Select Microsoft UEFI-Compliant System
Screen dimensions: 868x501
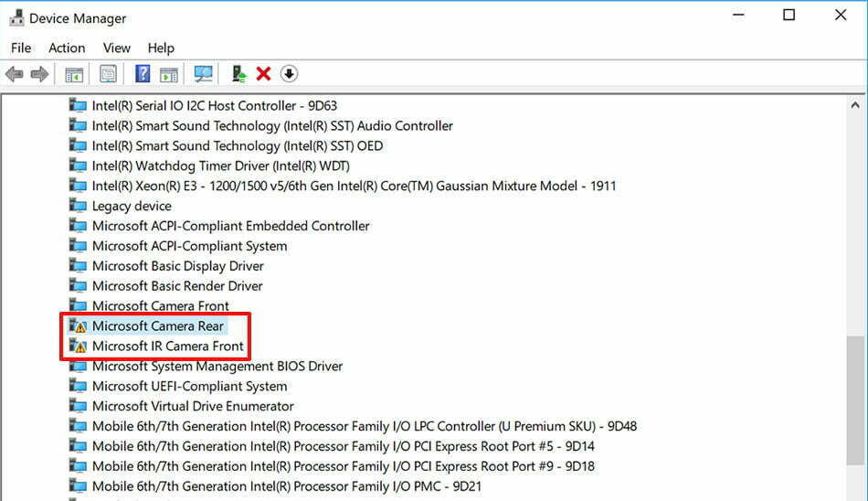coord(189,386)
